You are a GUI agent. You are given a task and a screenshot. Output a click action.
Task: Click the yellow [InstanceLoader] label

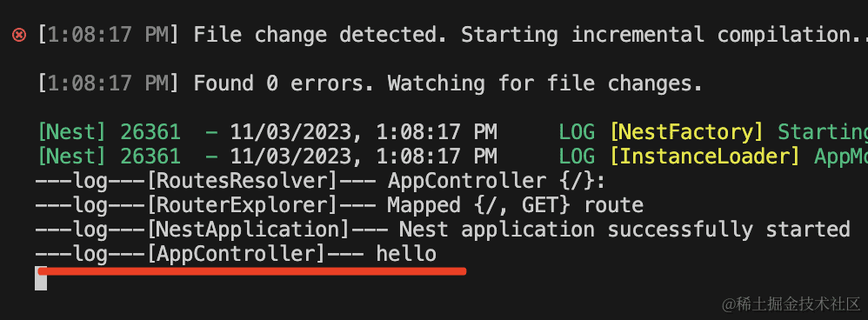[x=704, y=157]
